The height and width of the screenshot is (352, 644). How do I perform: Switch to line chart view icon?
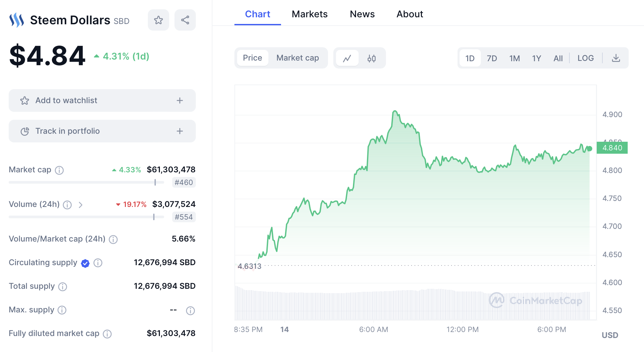347,58
